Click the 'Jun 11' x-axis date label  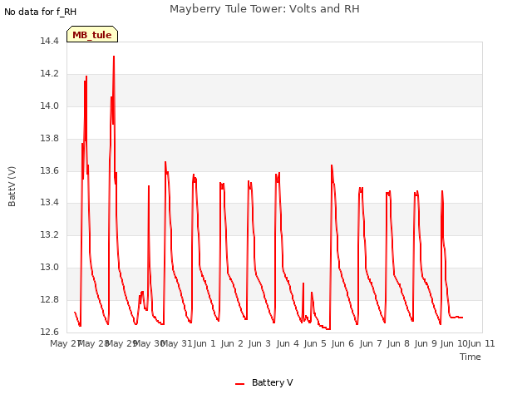click(481, 343)
